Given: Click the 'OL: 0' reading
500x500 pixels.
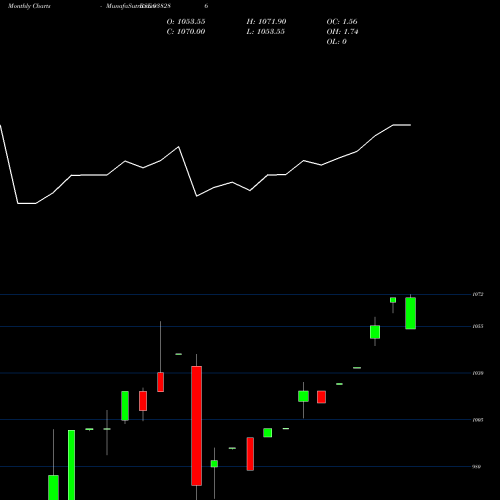Looking at the screenshot, I should [x=337, y=42].
